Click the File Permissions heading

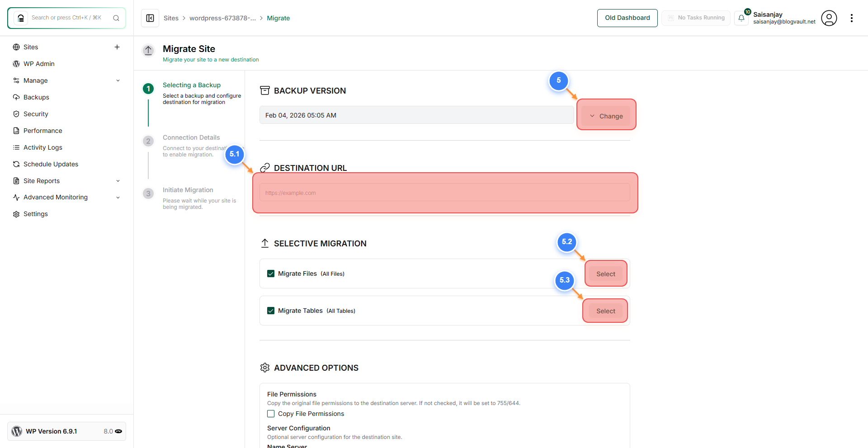click(x=292, y=394)
